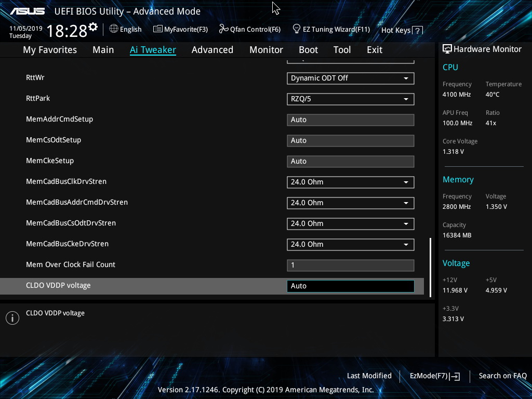Click Memory frequency value 2800 MHz
This screenshot has height=399, width=532.
pyautogui.click(x=457, y=207)
